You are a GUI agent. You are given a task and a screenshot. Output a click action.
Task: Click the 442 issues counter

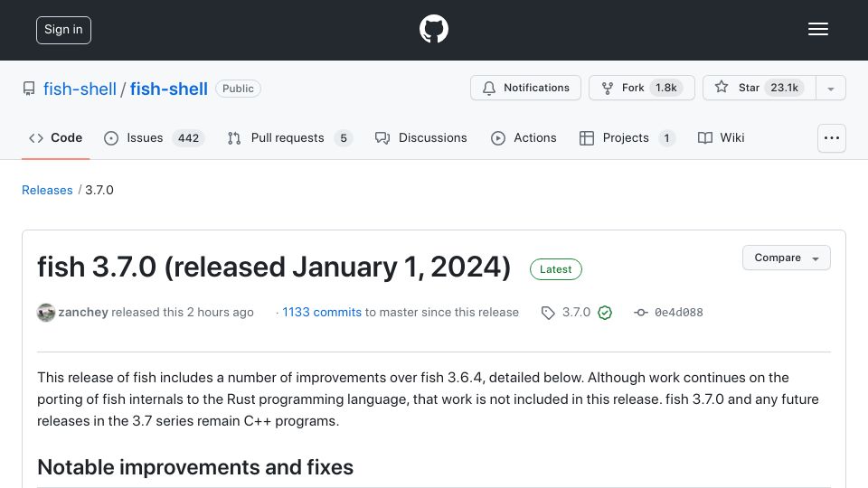pyautogui.click(x=188, y=138)
